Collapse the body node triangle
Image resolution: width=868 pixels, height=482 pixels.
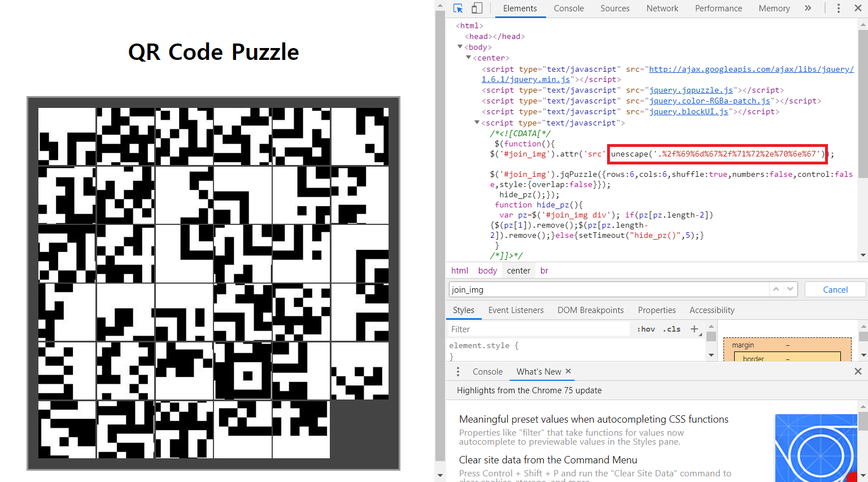pyautogui.click(x=460, y=47)
